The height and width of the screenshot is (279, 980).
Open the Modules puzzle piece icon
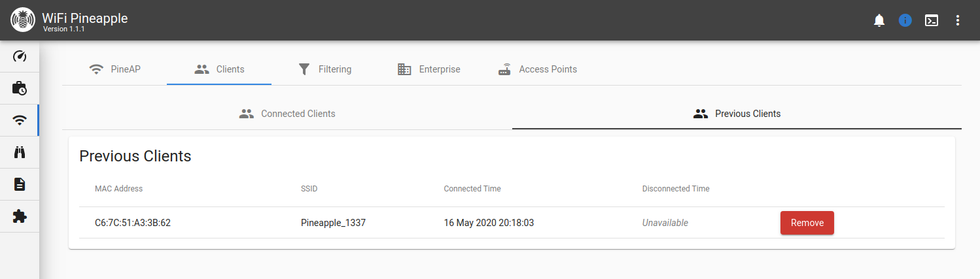(x=20, y=216)
